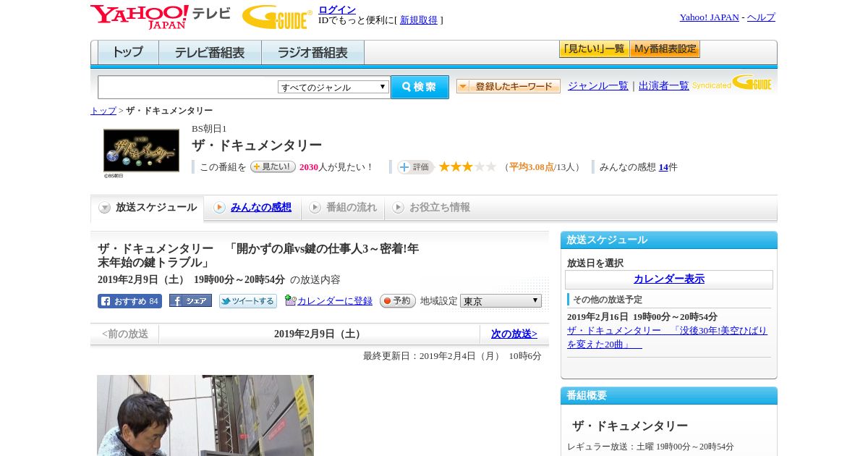The image size is (868, 456).
Task: Open the 「見たい!」一覧 button
Action: (x=594, y=49)
